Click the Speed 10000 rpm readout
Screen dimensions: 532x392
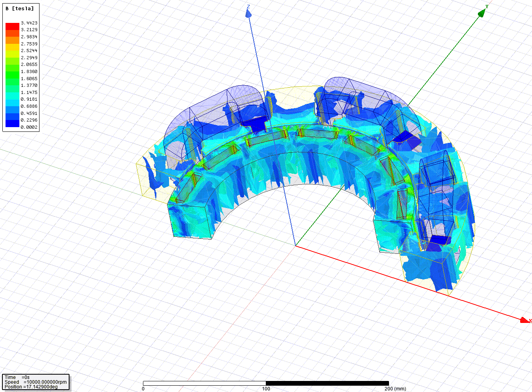tap(36, 382)
